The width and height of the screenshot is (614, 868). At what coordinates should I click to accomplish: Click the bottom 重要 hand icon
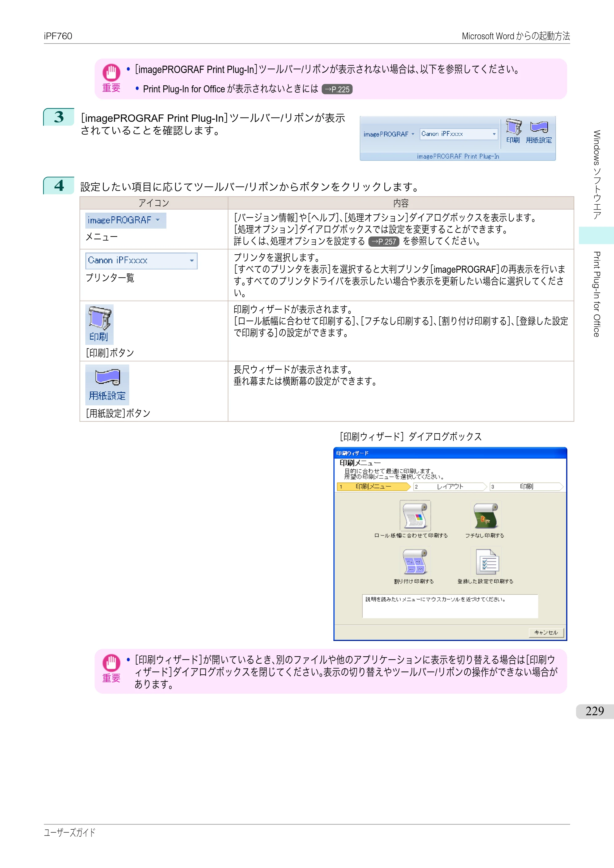pos(111,663)
